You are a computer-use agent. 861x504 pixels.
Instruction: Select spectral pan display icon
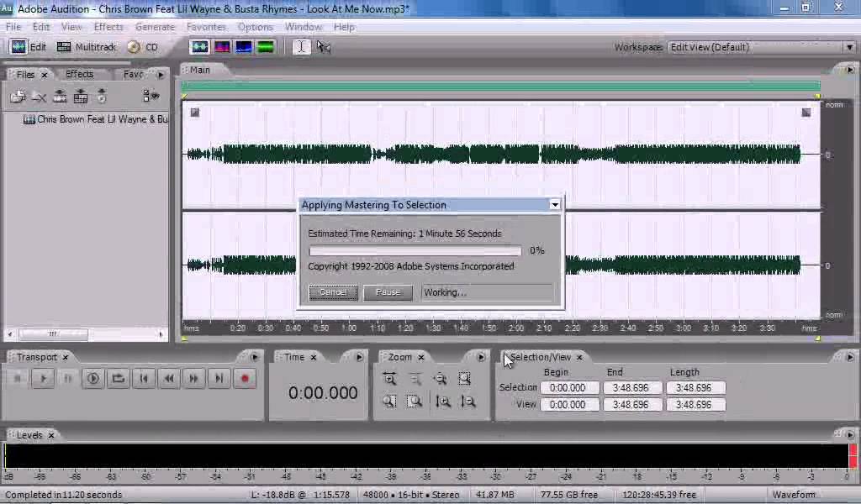[244, 47]
